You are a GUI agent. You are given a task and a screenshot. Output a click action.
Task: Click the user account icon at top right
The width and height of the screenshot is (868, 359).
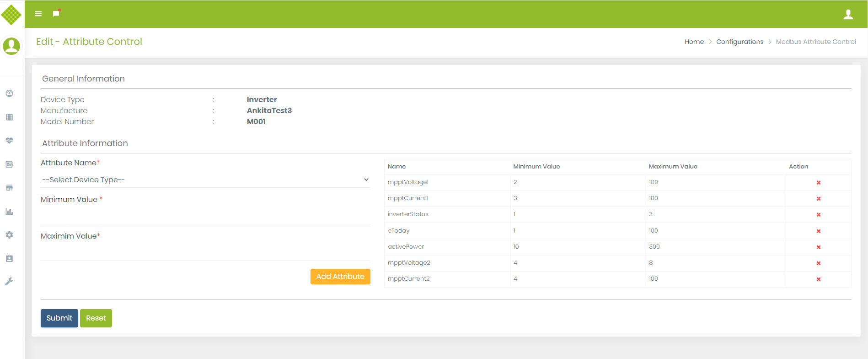coord(848,15)
